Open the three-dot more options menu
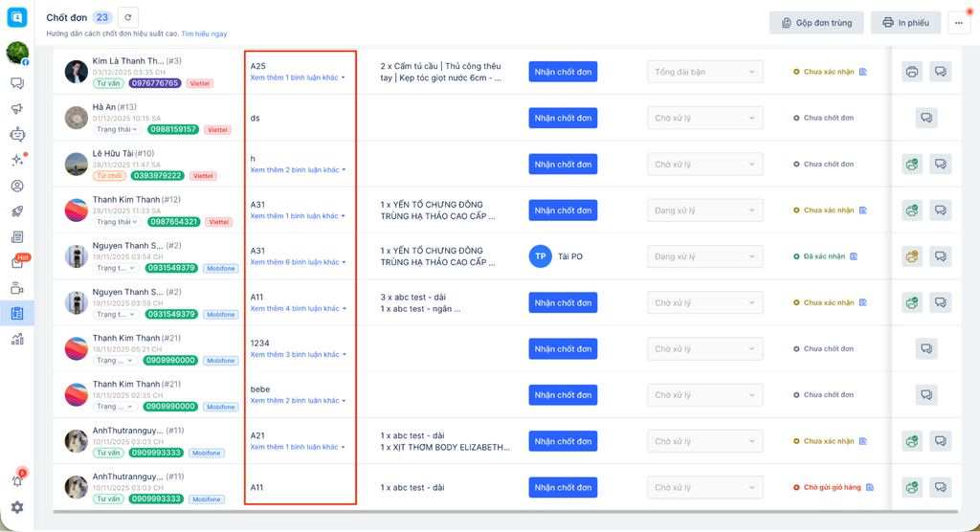The image size is (980, 532). [959, 23]
